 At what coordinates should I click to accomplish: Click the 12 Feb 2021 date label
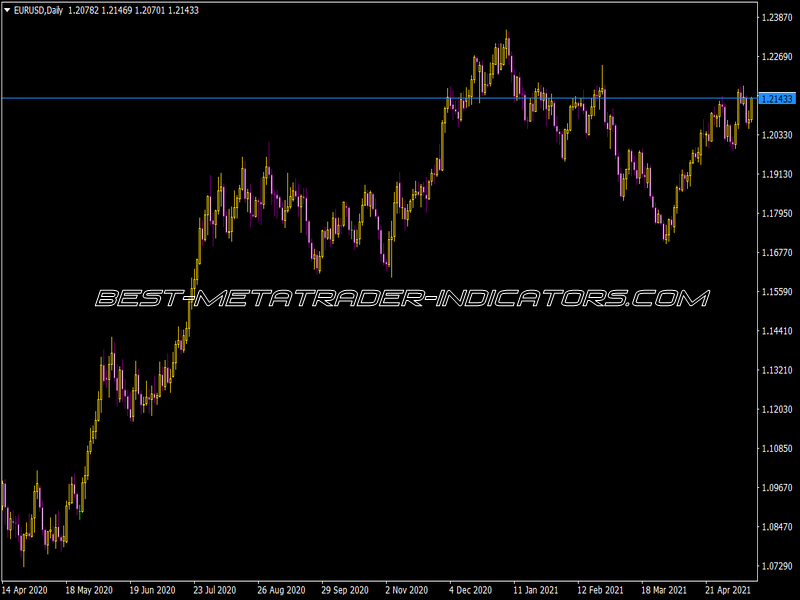pyautogui.click(x=600, y=590)
